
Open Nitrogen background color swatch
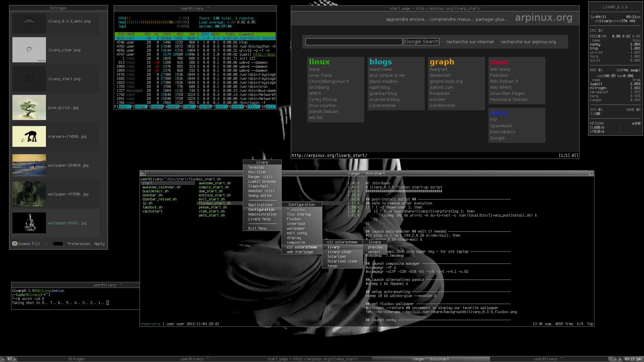(58, 244)
